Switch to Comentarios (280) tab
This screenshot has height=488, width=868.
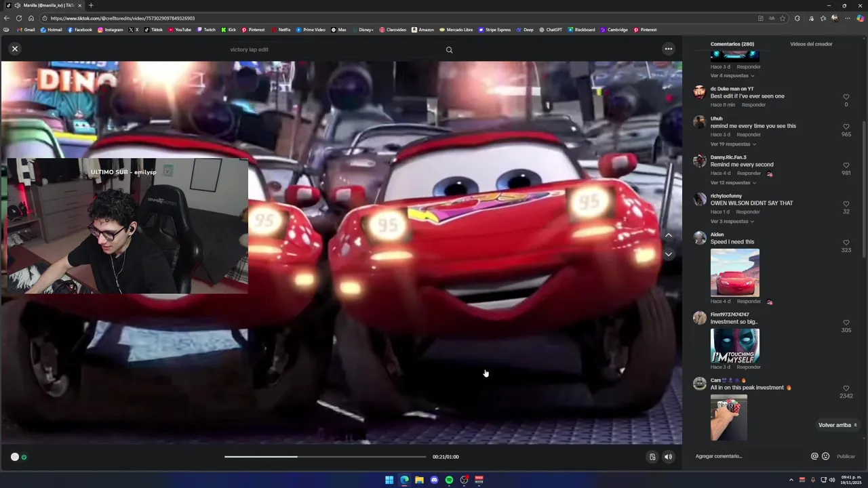732,44
